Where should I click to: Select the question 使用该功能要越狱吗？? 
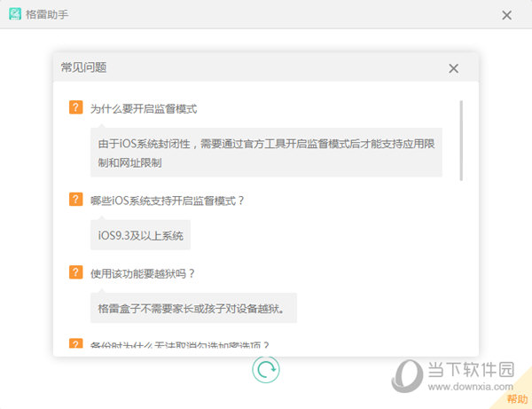(x=143, y=273)
